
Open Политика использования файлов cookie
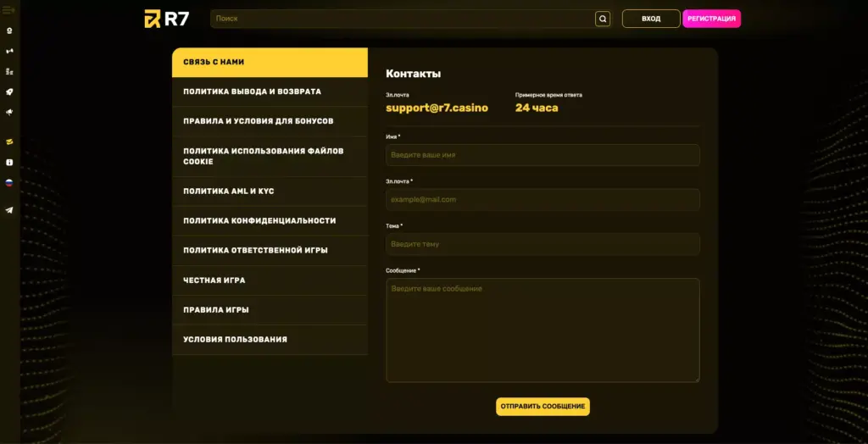click(x=270, y=157)
